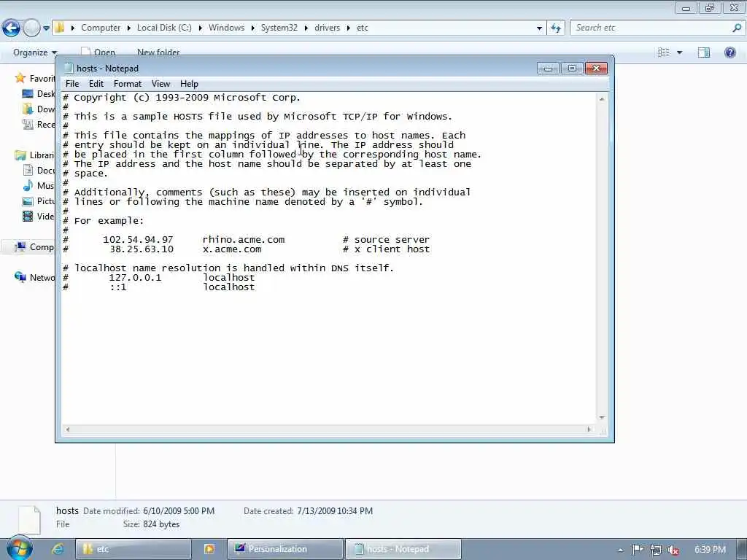This screenshot has height=560, width=747.
Task: Click the Notepad vertical scrollbar up arrow
Action: click(602, 99)
